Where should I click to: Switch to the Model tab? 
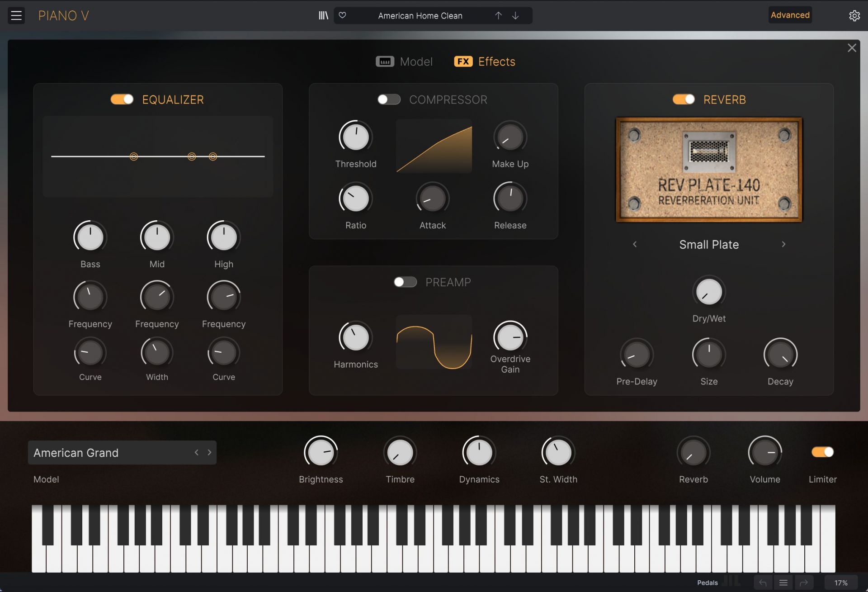[x=404, y=62]
